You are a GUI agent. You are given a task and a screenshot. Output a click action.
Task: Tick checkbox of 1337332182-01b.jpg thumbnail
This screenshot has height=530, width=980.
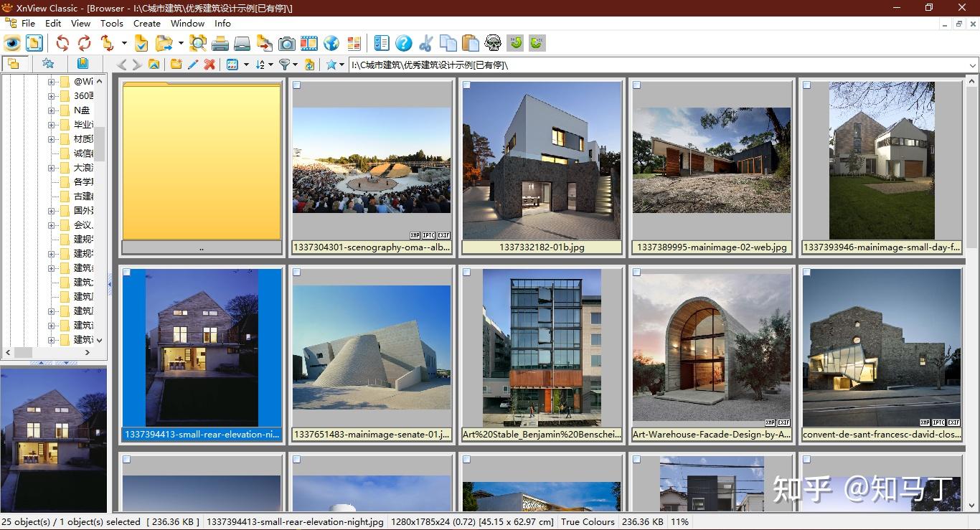pyautogui.click(x=467, y=85)
